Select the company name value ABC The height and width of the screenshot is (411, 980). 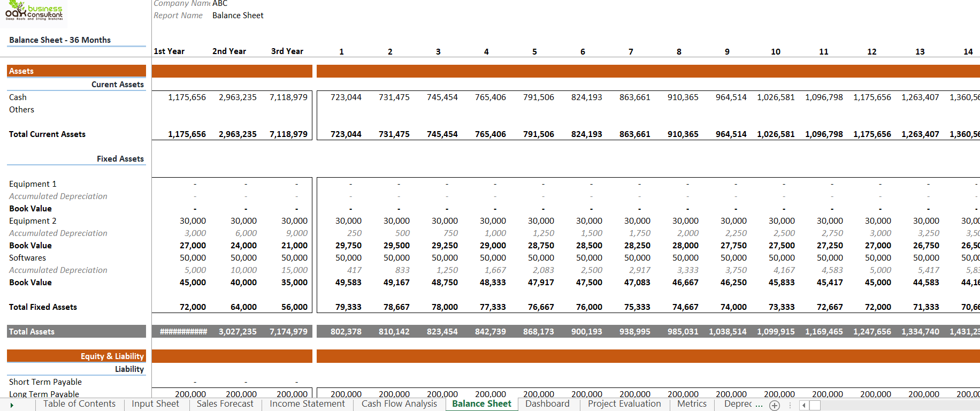click(220, 4)
